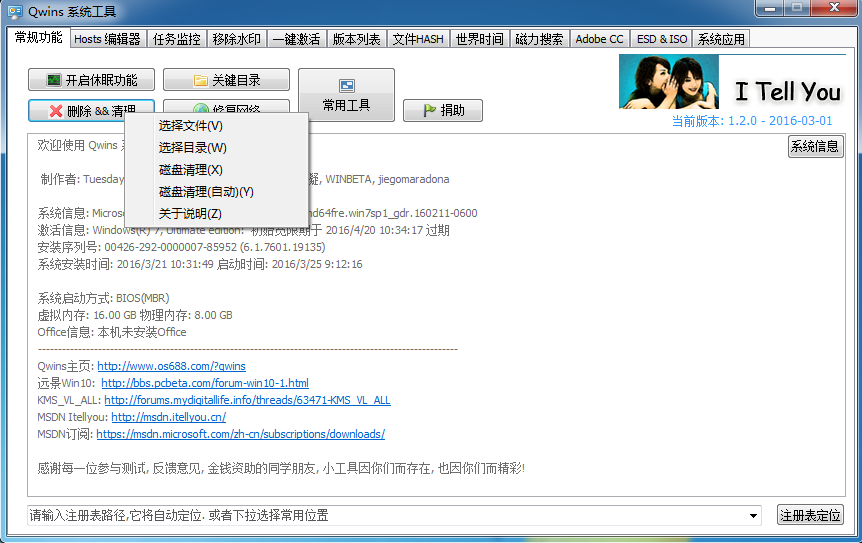
Task: Click the 开启休眠功能 button
Action: pos(91,80)
